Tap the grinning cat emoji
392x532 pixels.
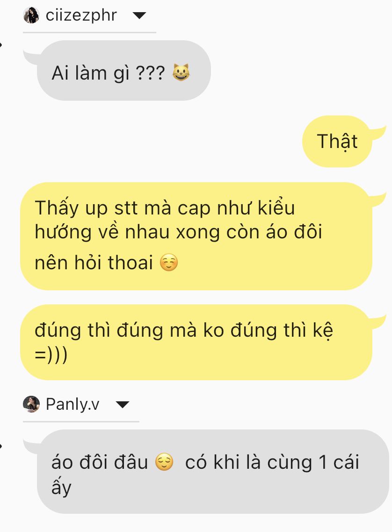(x=181, y=72)
